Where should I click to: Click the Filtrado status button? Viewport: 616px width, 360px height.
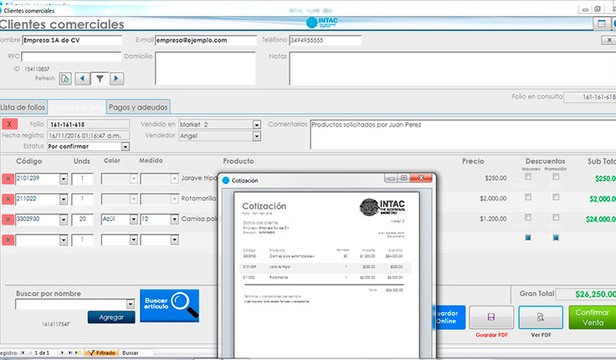coord(100,353)
